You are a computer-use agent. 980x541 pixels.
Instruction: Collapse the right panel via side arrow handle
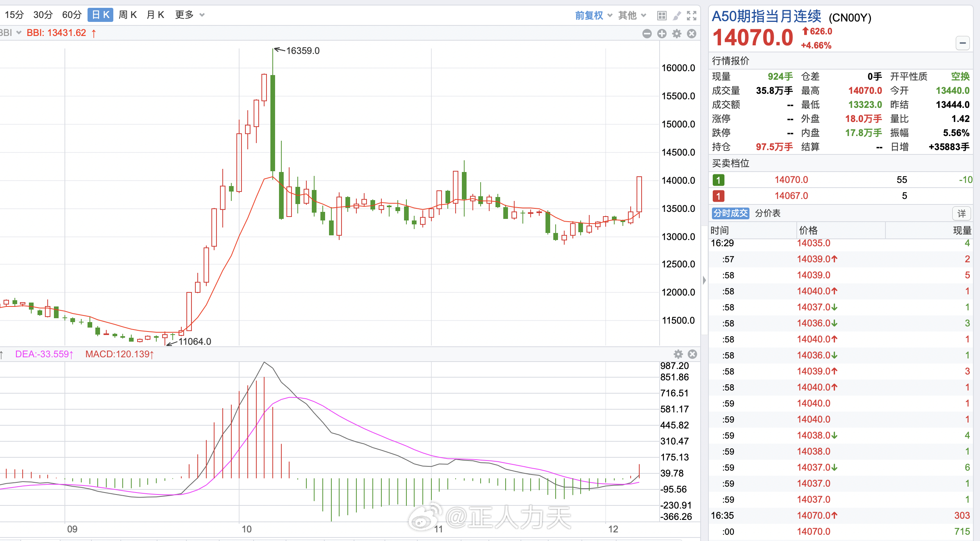coord(704,280)
